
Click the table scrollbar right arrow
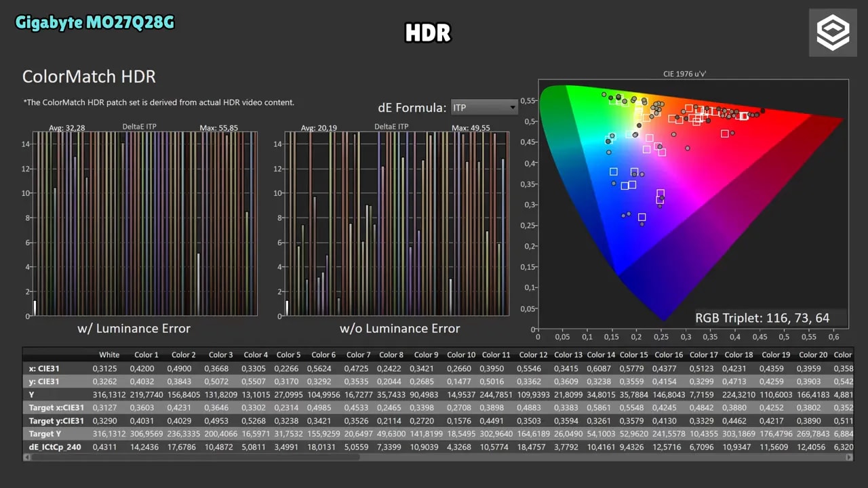tap(849, 457)
